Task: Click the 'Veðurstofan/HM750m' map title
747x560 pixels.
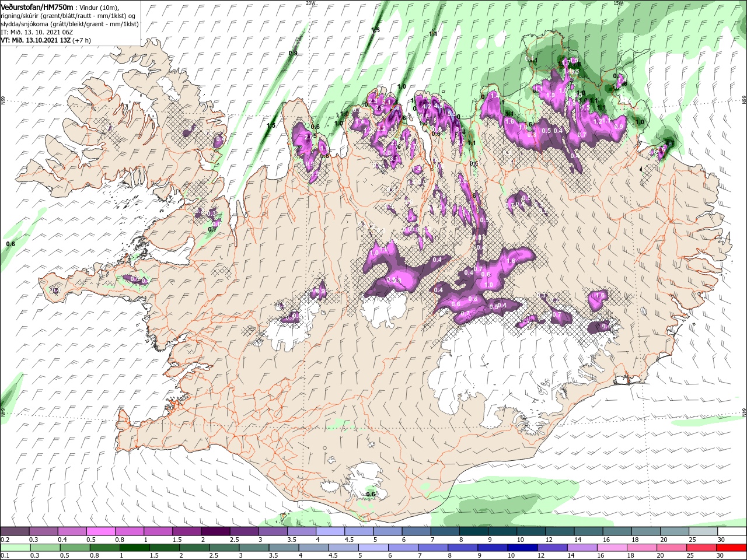Action: point(37,6)
